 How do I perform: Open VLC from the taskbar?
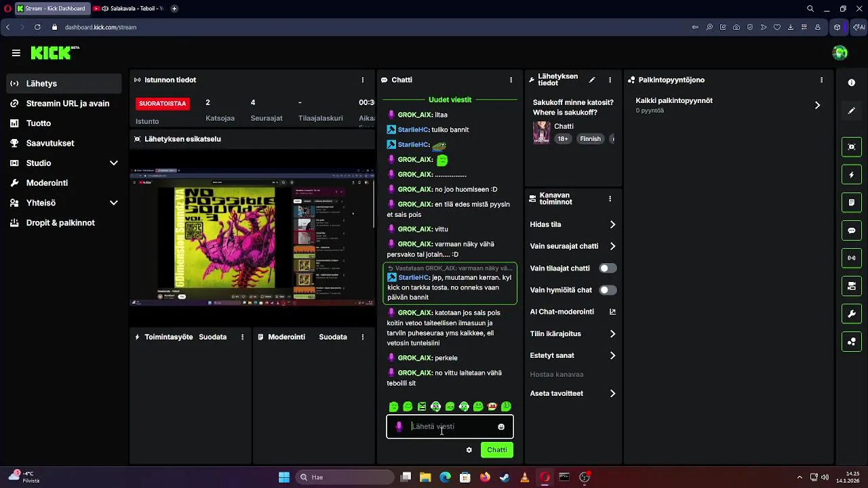[x=524, y=477]
